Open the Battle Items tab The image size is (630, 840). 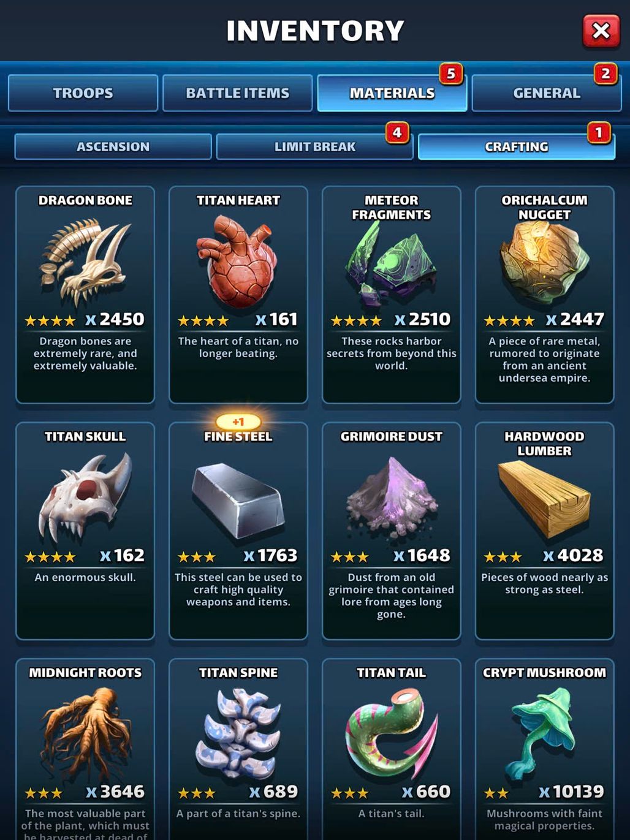click(x=237, y=93)
